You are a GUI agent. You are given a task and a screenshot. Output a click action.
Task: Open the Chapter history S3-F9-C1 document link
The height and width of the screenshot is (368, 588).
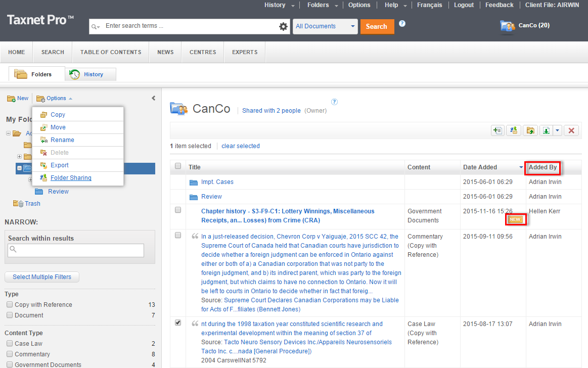point(288,216)
